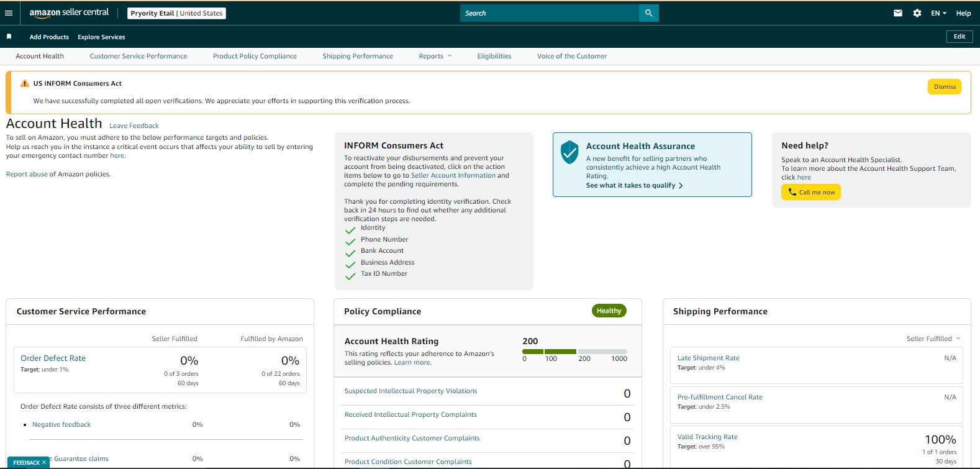Click the Account Health Assurance shield icon
980x469 pixels.
coord(569,152)
